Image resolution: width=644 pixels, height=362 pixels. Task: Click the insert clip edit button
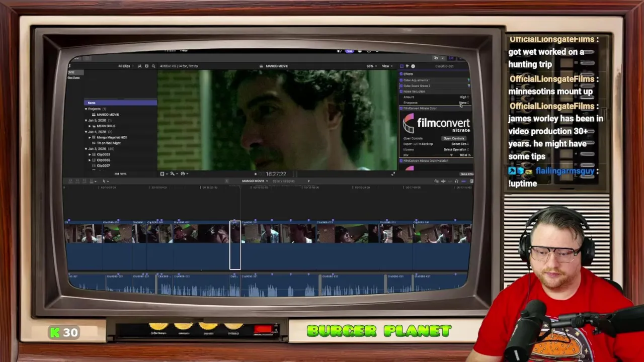click(x=78, y=181)
